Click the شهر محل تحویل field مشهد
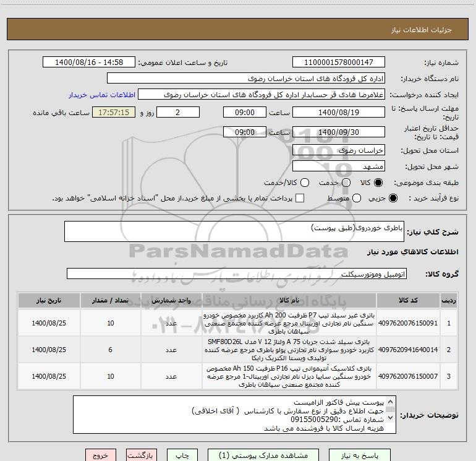 [339, 166]
